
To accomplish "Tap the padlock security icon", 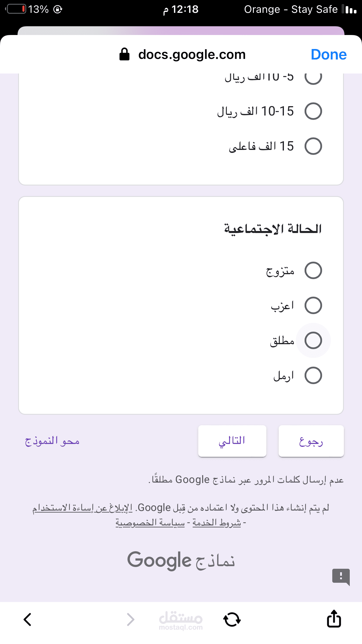I will (x=124, y=54).
